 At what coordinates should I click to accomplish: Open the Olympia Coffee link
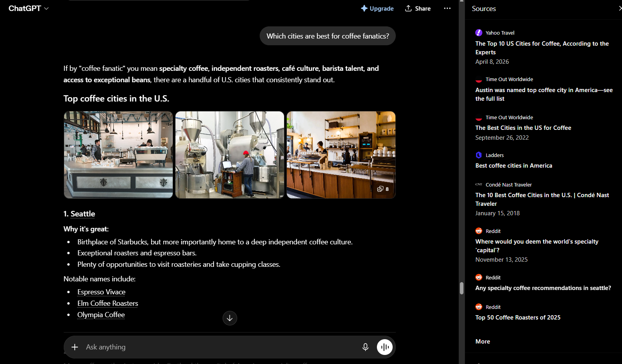click(x=101, y=315)
